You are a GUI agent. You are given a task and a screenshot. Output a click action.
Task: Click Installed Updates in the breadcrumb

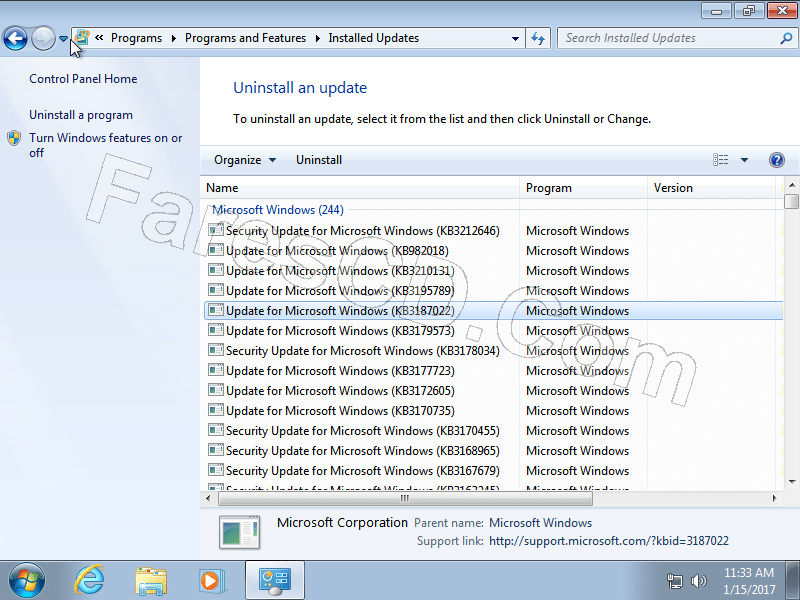pos(373,38)
